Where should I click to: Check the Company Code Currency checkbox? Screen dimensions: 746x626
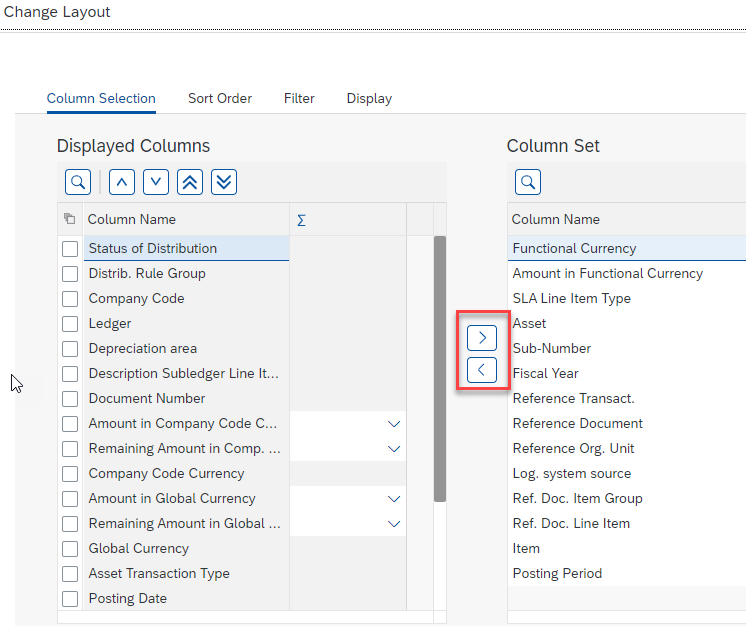70,474
